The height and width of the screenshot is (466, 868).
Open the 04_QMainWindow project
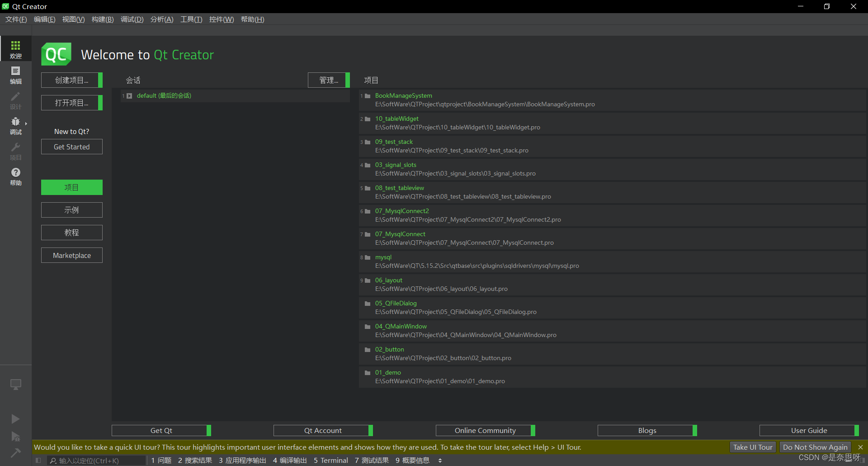point(613,331)
